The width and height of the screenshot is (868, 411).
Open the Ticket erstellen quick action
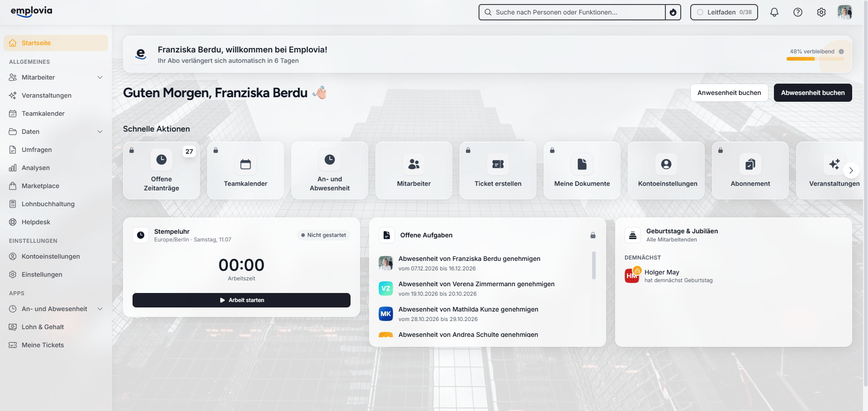[498, 170]
